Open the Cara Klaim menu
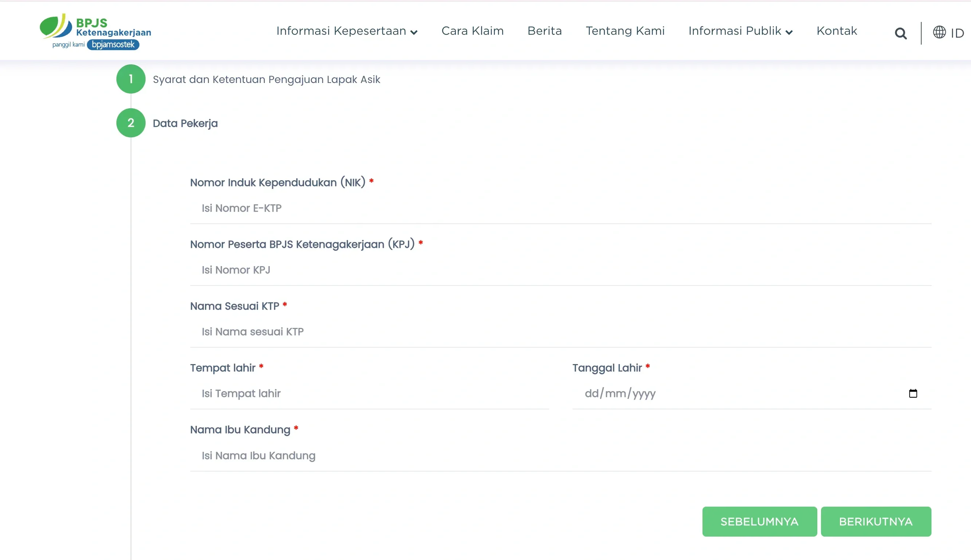971x560 pixels. tap(472, 31)
